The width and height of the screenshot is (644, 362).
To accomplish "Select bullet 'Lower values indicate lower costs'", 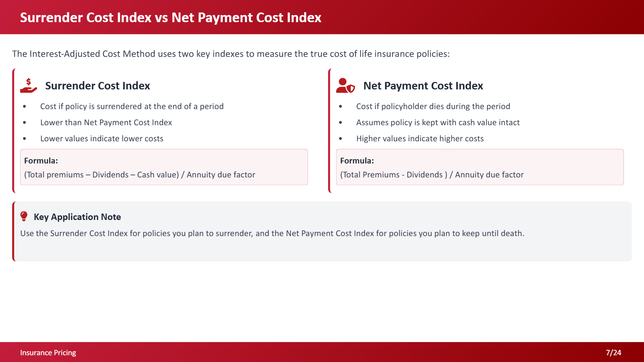I will click(x=102, y=138).
